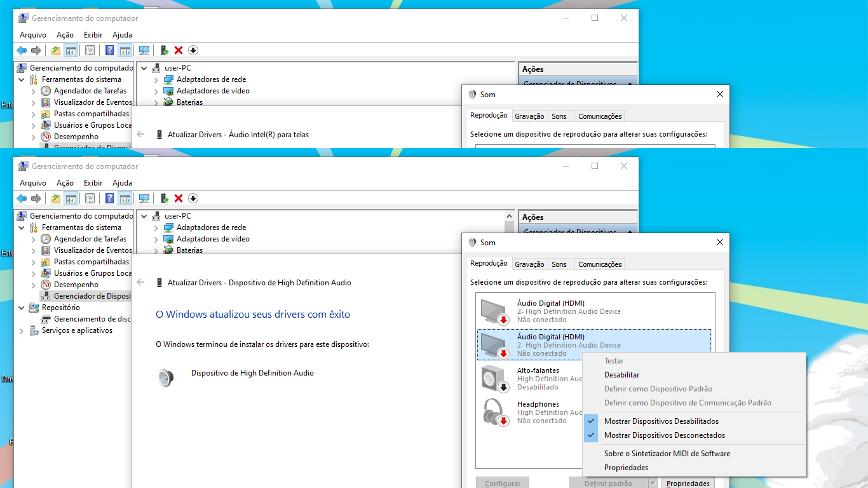This screenshot has height=488, width=868.
Task: Click the Forward arrow in lower window toolbar
Action: [36, 198]
